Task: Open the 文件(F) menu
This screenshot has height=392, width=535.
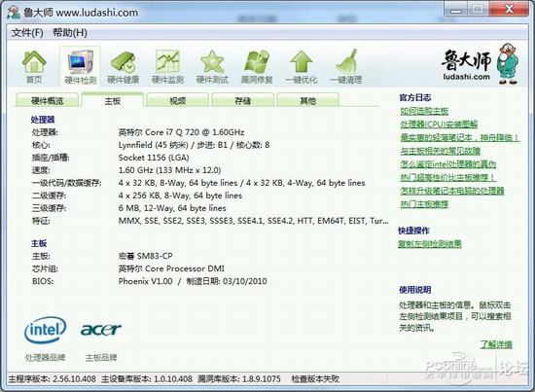Action: (x=27, y=33)
